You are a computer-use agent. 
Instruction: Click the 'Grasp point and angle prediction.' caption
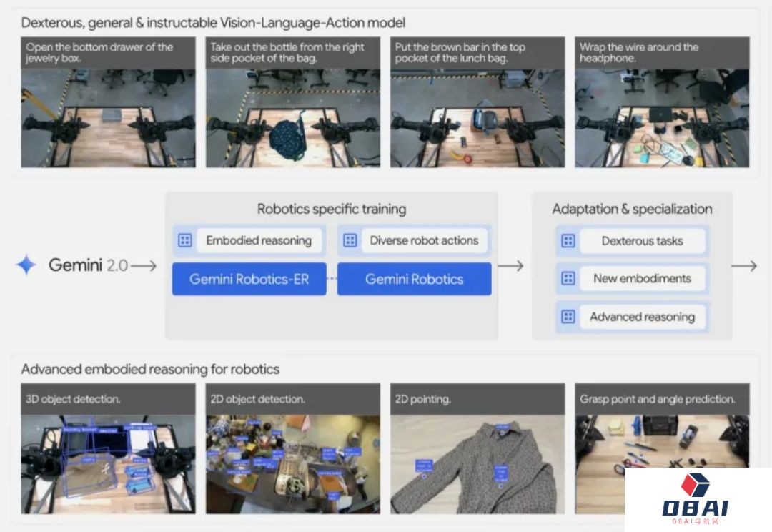(x=658, y=399)
